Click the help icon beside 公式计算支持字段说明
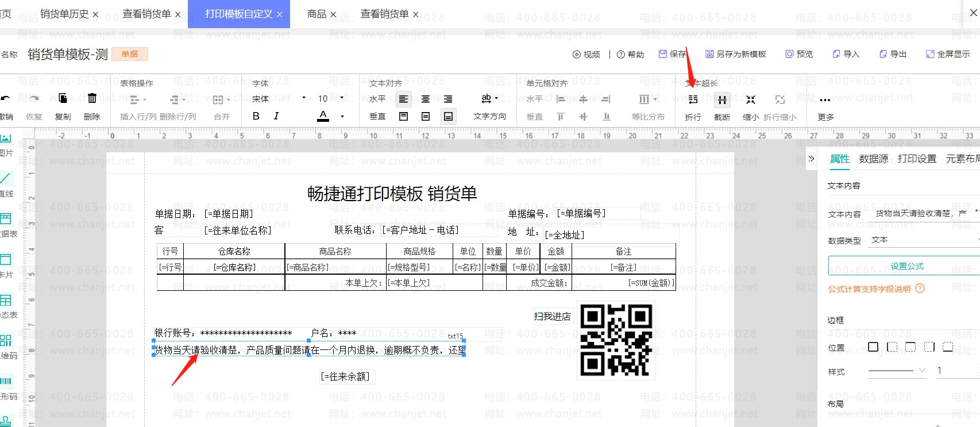Screen dimensions: 980x427 click(x=920, y=288)
